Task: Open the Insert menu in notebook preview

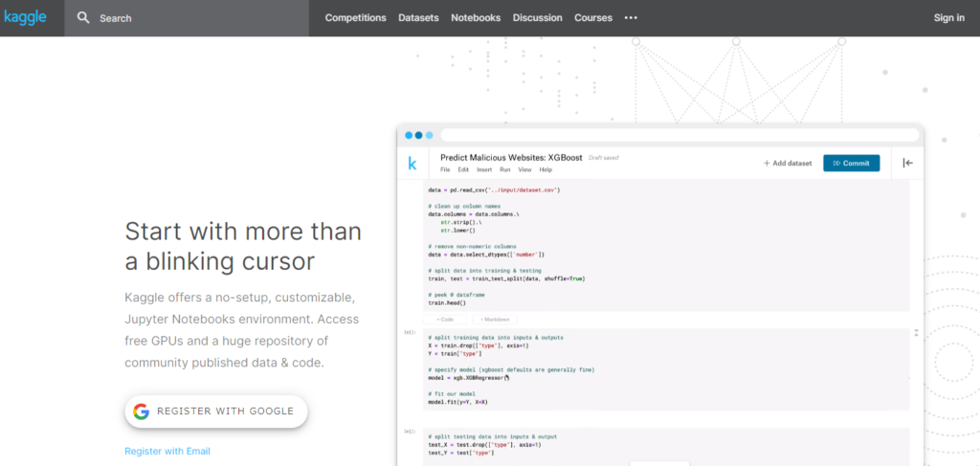Action: pos(484,169)
